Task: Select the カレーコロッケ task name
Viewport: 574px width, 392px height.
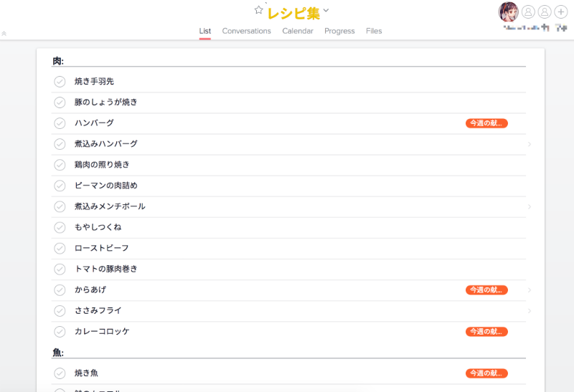Action: (102, 331)
